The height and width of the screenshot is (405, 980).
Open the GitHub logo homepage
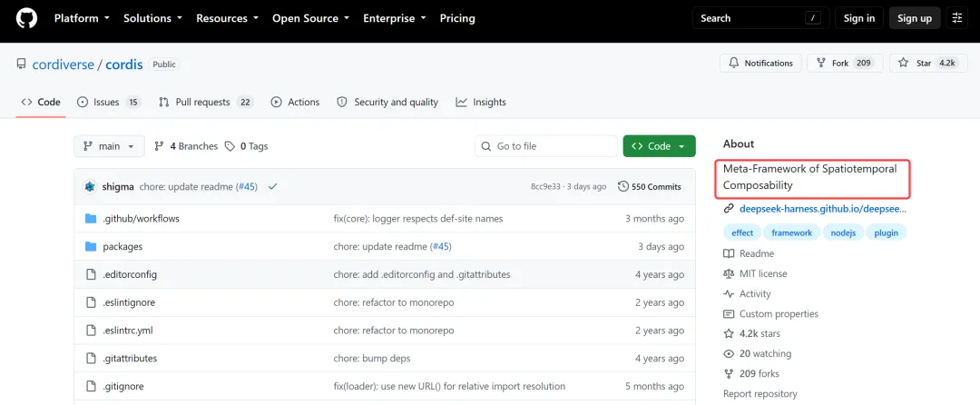(x=26, y=18)
